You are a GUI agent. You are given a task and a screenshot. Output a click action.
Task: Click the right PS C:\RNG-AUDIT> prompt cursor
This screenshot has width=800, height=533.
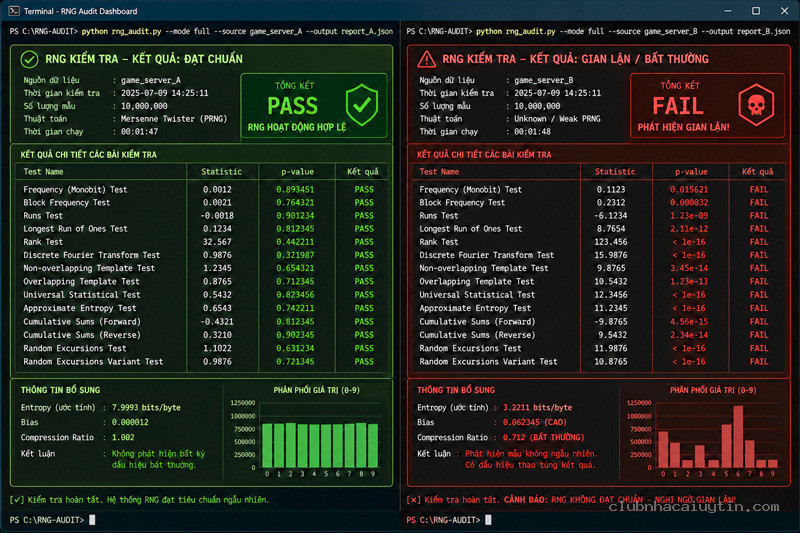coord(488,520)
